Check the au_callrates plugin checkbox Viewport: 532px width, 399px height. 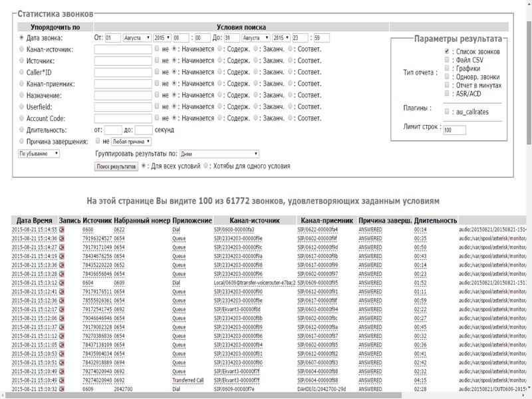coord(447,111)
